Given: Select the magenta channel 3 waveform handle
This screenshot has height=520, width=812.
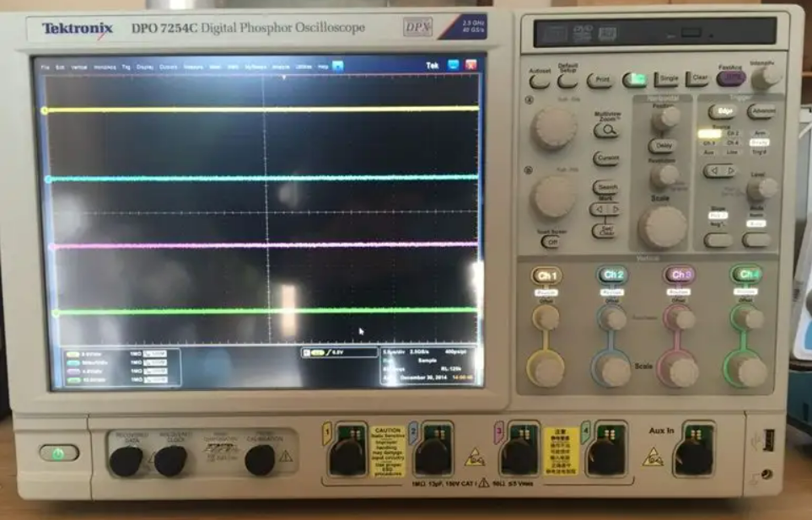Looking at the screenshot, I should [51, 247].
